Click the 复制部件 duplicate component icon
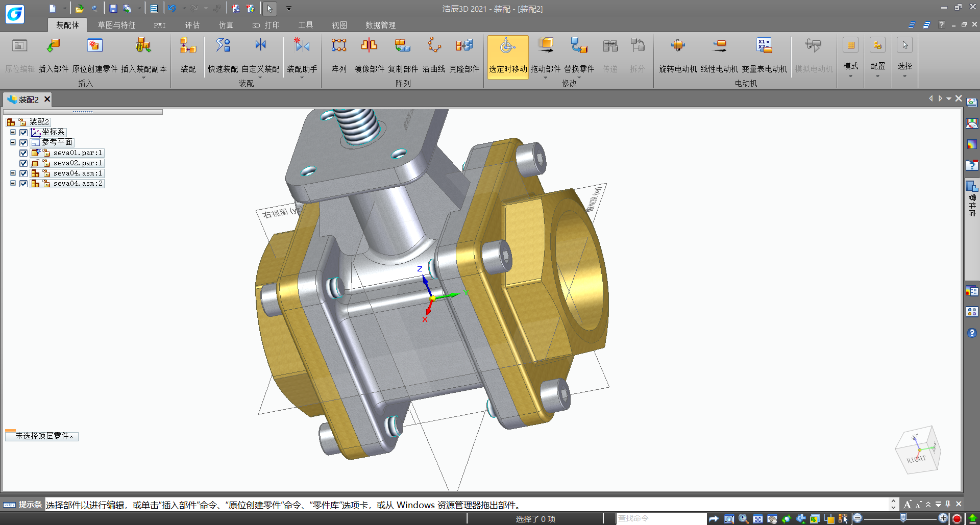The image size is (980, 525). 403,46
